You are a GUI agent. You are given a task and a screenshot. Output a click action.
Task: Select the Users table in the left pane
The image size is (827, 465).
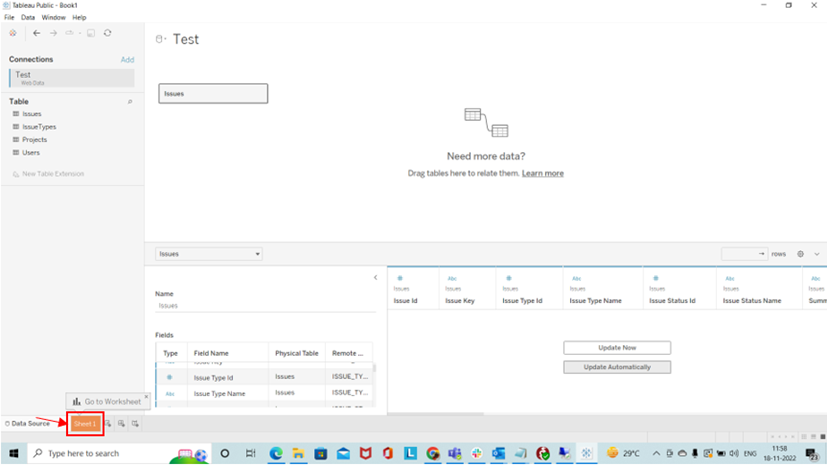[31, 153]
